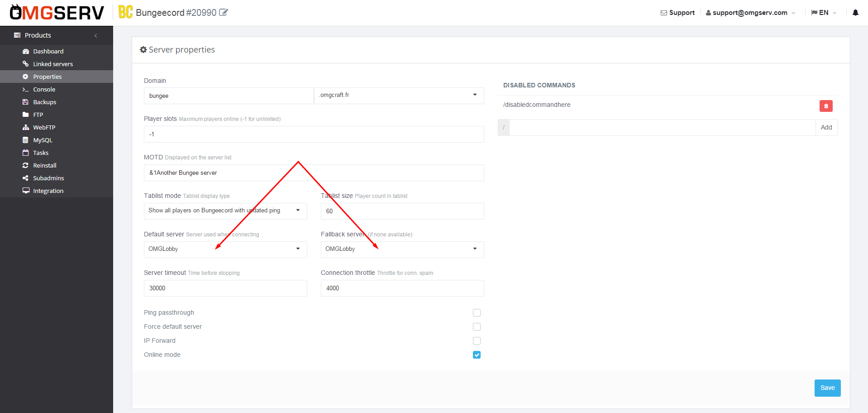Click the MySQL database icon

(x=26, y=140)
